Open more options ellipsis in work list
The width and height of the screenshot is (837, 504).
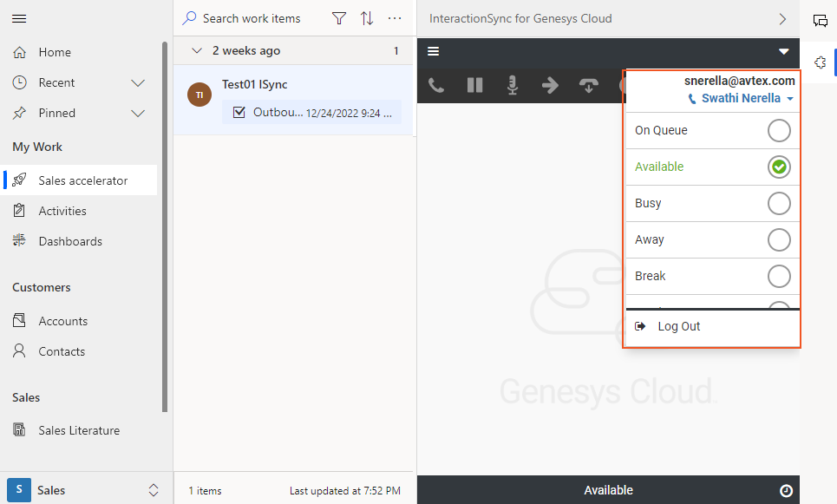click(395, 19)
